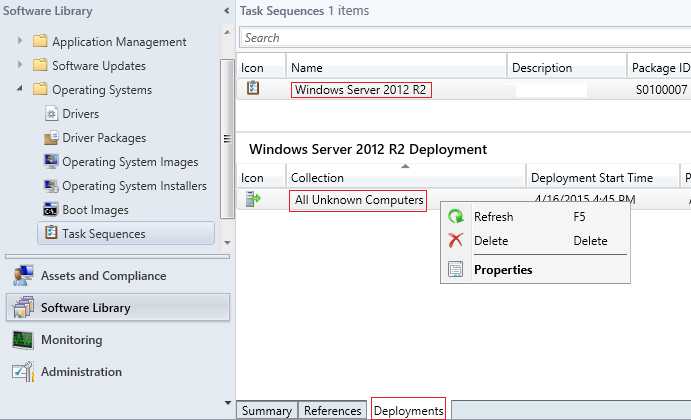Select the Drivers tree item

tap(81, 114)
